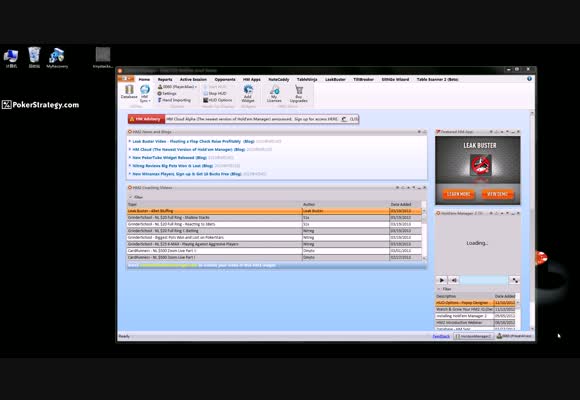Click the Buy Upgrades cart icon
Image resolution: width=580 pixels, height=400 pixels.
point(299,93)
